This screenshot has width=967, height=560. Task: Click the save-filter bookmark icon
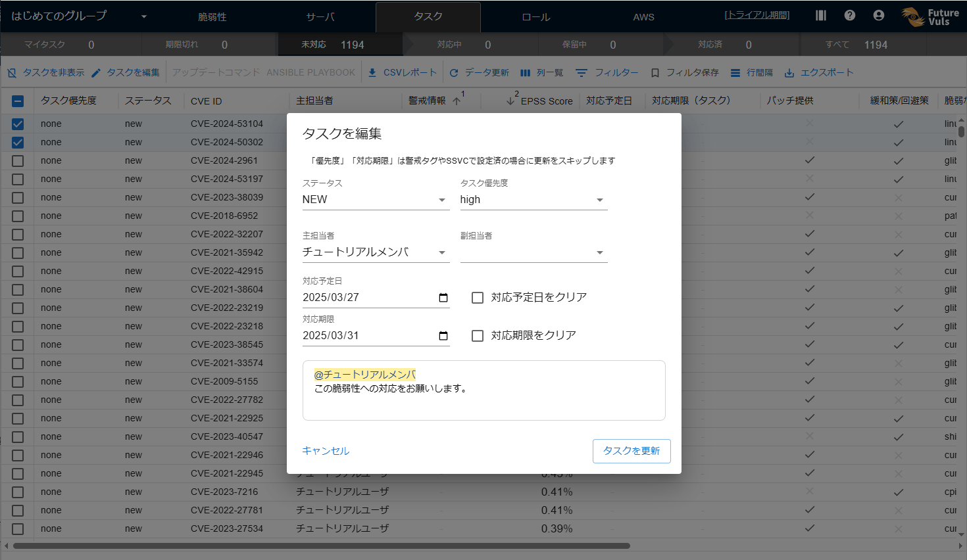pyautogui.click(x=655, y=73)
